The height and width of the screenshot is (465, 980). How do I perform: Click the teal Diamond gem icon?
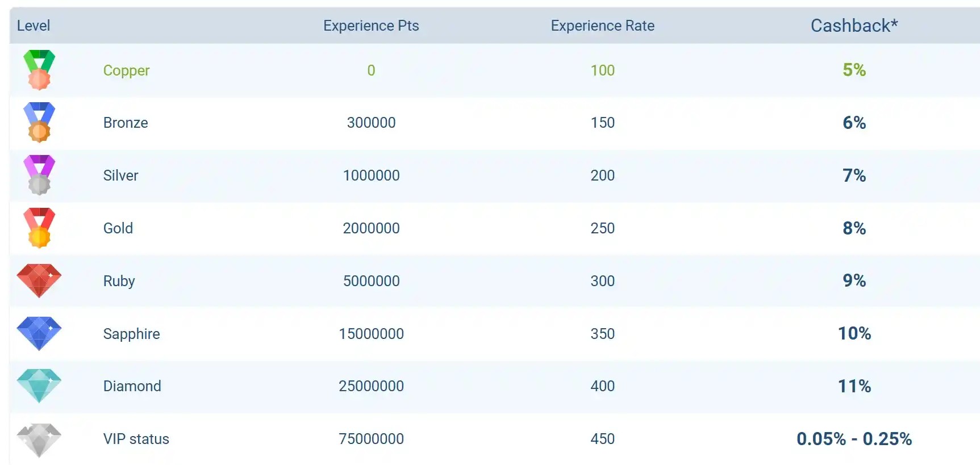39,386
